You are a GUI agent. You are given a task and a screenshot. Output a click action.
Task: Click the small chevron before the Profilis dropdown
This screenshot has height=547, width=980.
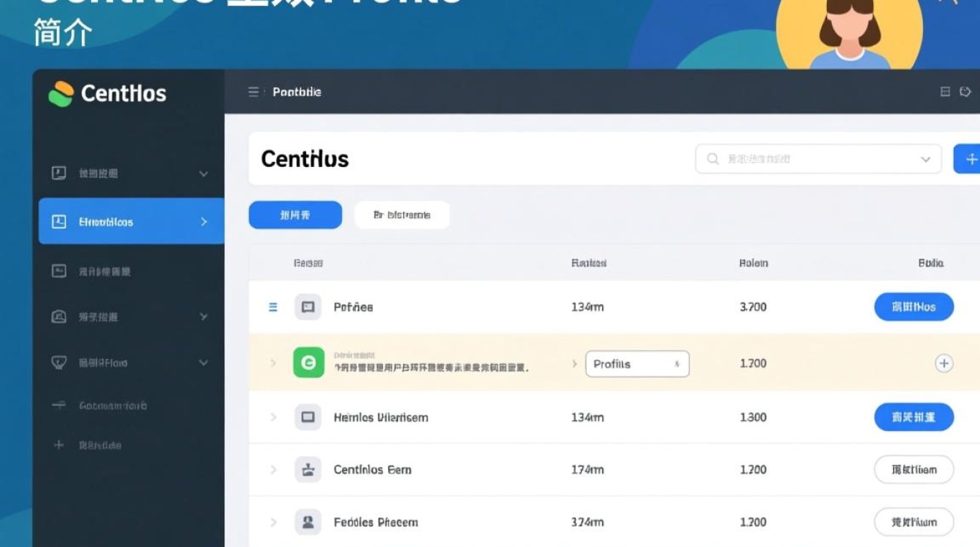pos(575,363)
